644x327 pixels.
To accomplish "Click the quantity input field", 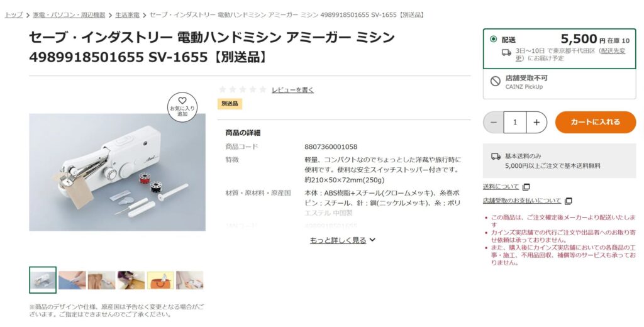I will coord(515,123).
